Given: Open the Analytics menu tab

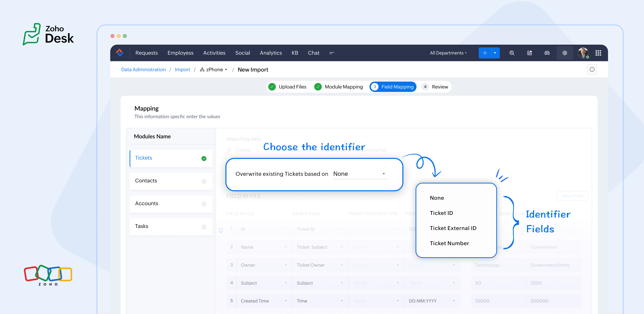Looking at the screenshot, I should pyautogui.click(x=271, y=53).
